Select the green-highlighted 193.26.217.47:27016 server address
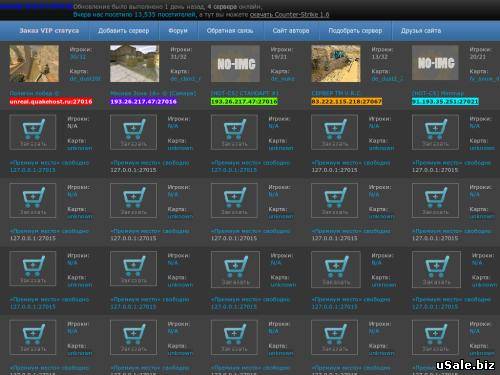Screen dimensions: 500x375 click(244, 101)
